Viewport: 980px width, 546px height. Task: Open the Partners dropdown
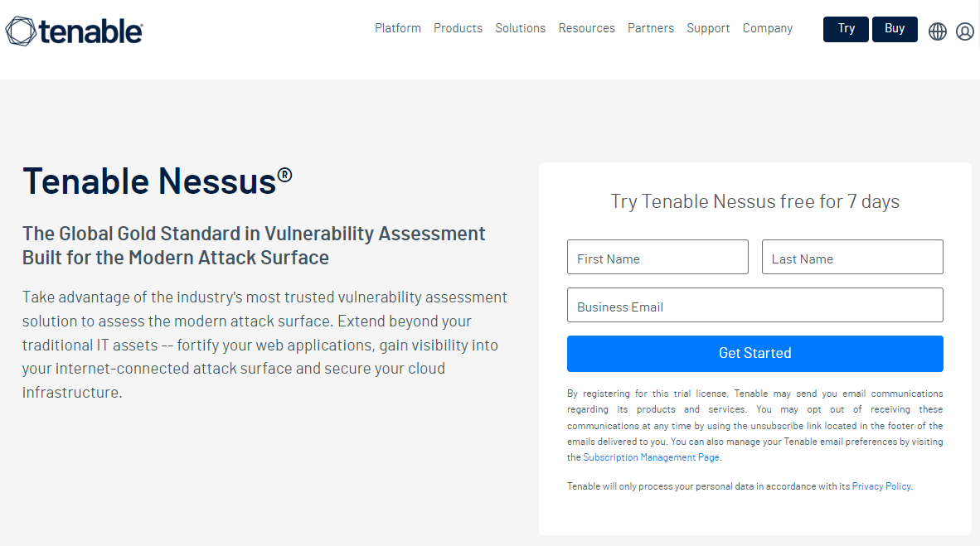[651, 28]
